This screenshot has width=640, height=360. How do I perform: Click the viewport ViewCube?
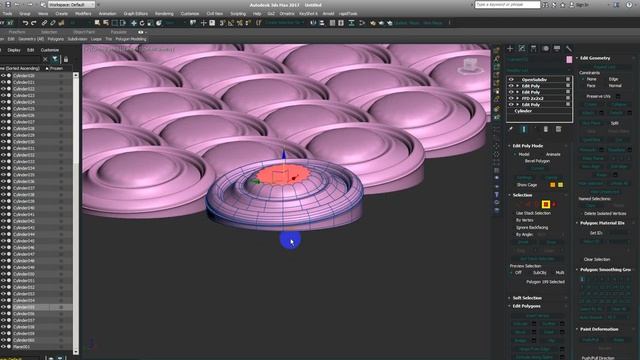point(470,66)
